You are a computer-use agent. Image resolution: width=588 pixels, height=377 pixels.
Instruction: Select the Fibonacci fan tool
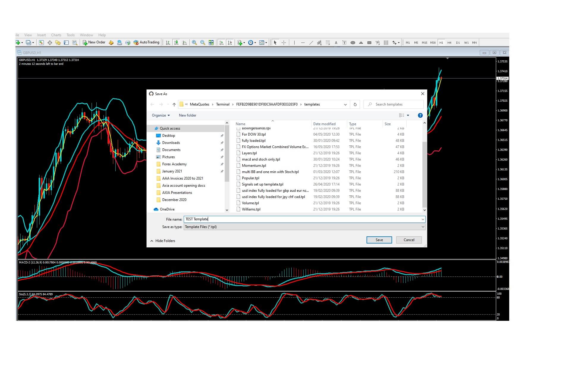tap(378, 43)
